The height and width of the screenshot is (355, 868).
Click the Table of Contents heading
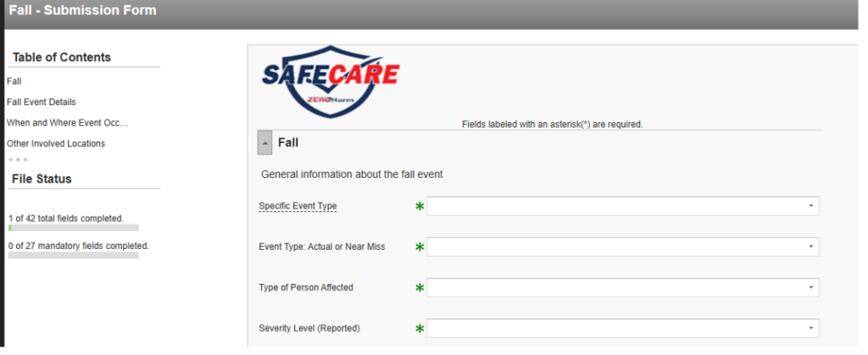coord(62,58)
